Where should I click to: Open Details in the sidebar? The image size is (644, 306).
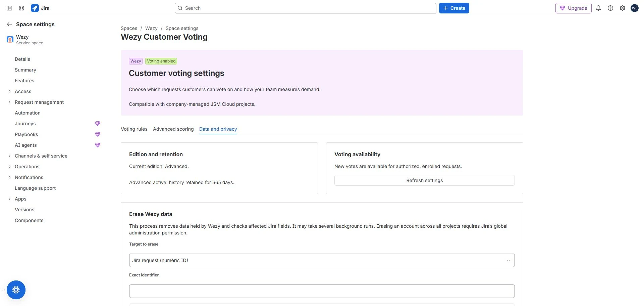click(x=22, y=59)
